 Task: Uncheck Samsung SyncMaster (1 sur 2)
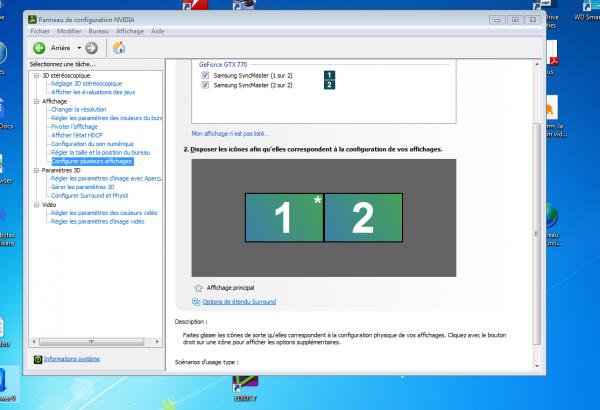tap(205, 75)
